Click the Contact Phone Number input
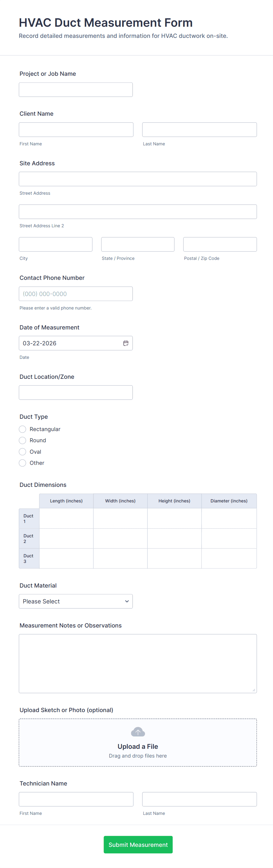 click(75, 294)
